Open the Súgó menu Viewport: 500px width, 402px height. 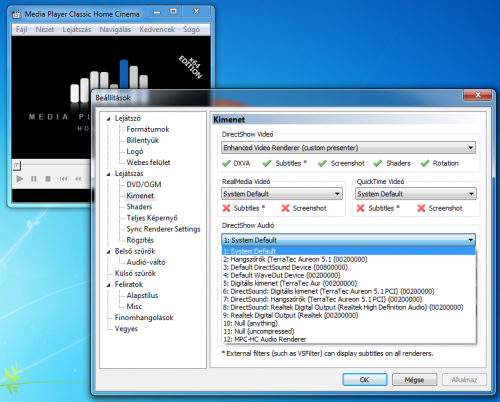pos(191,29)
